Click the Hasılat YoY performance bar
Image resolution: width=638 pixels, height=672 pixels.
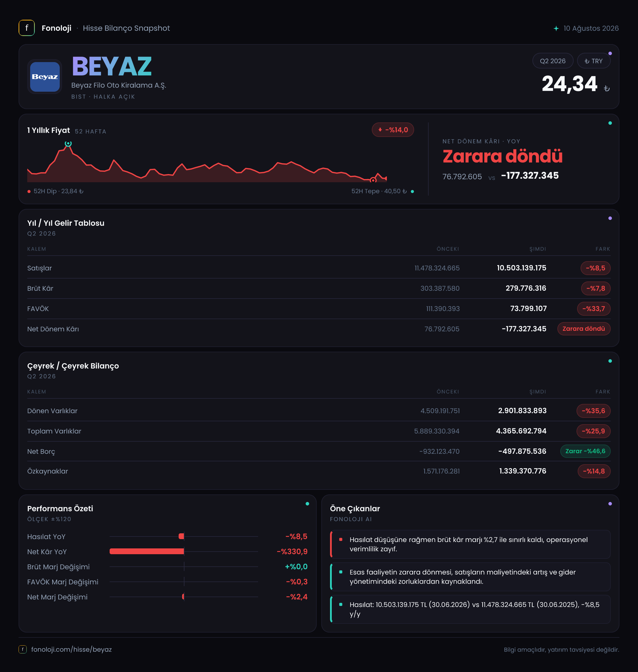click(181, 536)
